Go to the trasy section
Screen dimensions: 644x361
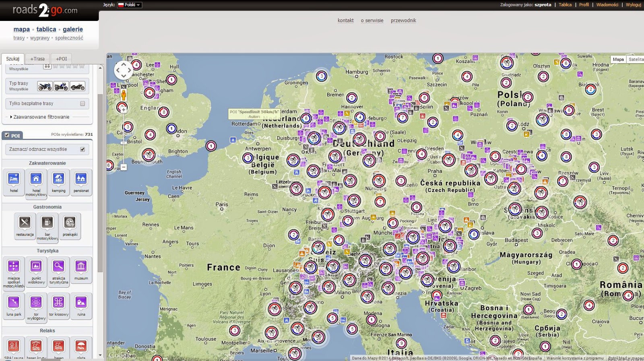coord(19,38)
